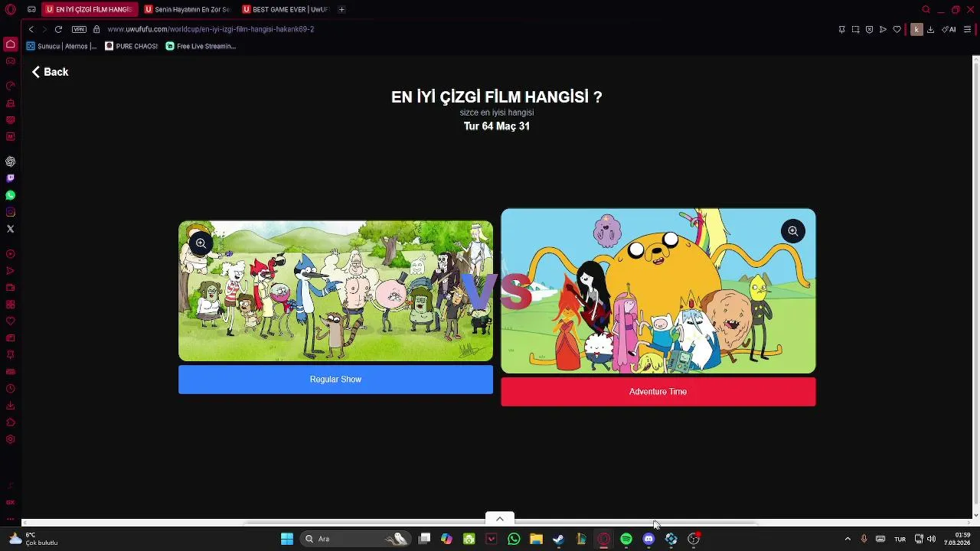This screenshot has height=551, width=980.
Task: Open Discord from the taskbar
Action: 648,539
